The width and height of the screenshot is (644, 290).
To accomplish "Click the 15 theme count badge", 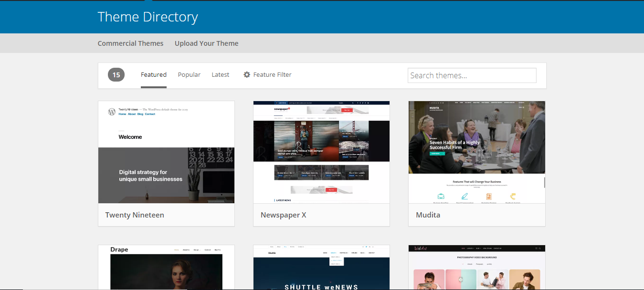I will coord(116,75).
